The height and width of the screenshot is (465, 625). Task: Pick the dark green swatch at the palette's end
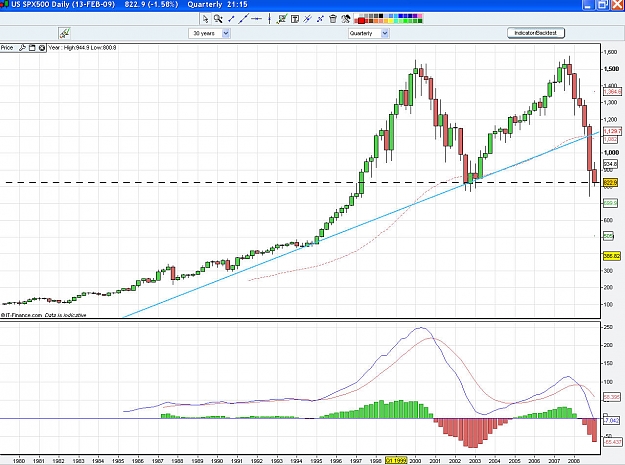pyautogui.click(x=419, y=21)
